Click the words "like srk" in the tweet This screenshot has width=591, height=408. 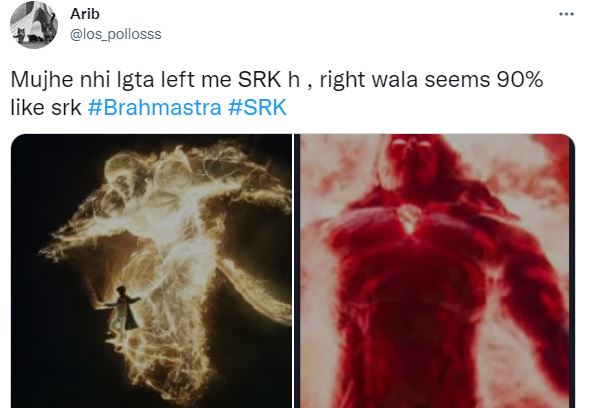point(46,108)
